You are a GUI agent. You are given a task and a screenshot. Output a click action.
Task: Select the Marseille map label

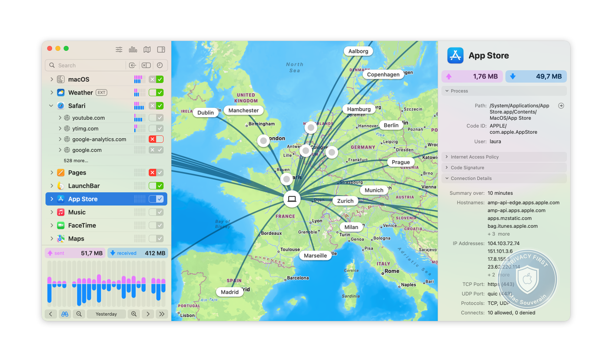pos(315,256)
